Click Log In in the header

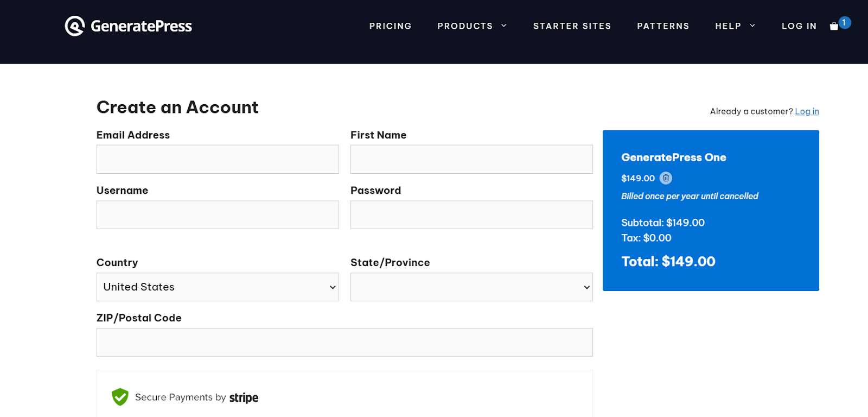click(x=799, y=26)
